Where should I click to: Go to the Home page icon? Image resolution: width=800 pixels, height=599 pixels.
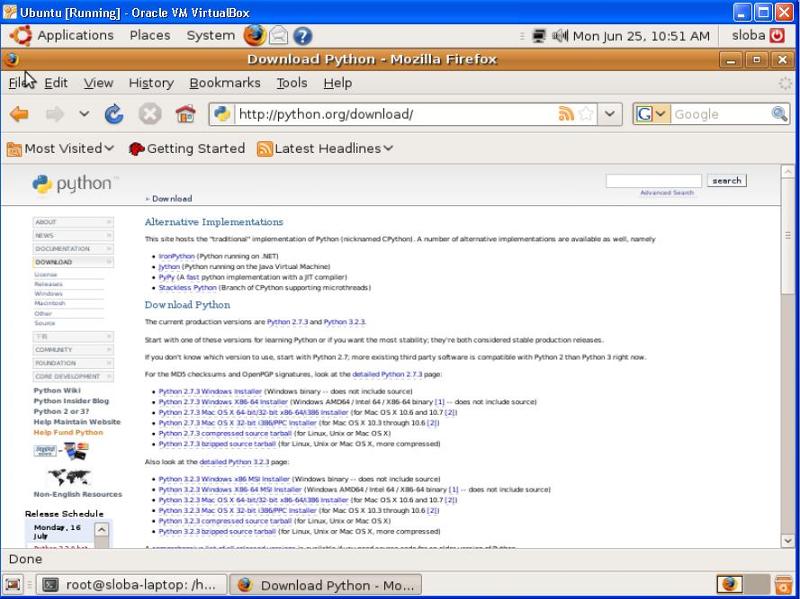[x=185, y=114]
